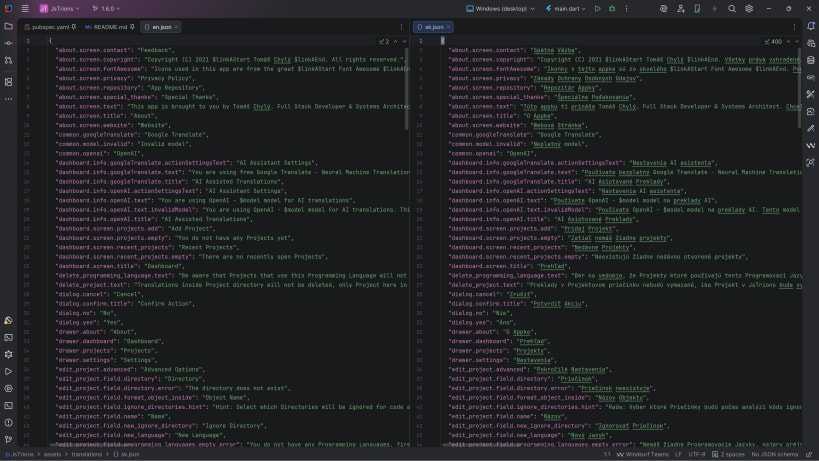The height and width of the screenshot is (461, 819).
Task: Open the Dart Analysis console icon in left sidebar
Action: click(8, 338)
